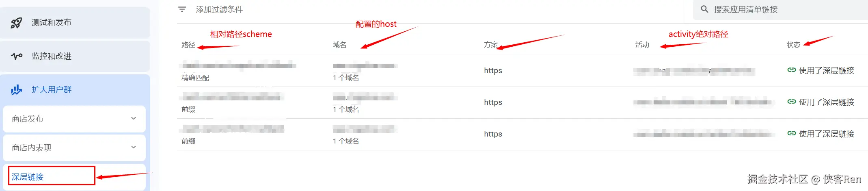Click the rocket icon for 测试和发布
The width and height of the screenshot is (868, 191).
[16, 23]
